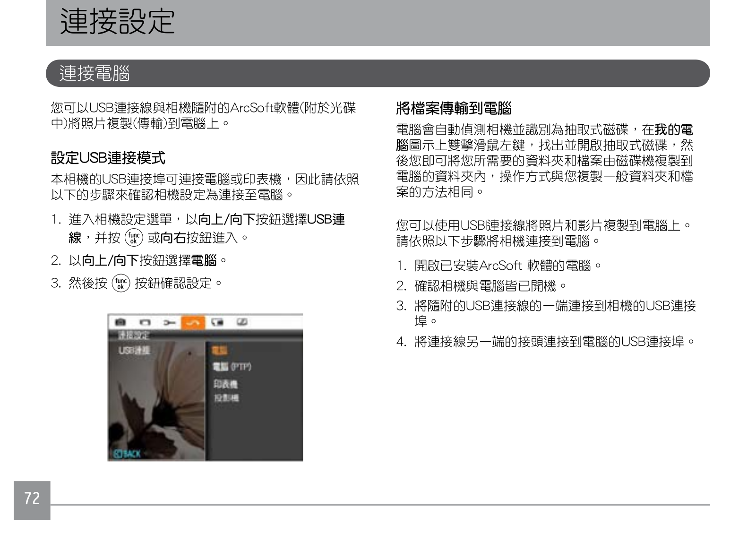Viewport: 756px width, 550px height.
Task: Click the flower preview in camera screen
Action: click(156, 402)
